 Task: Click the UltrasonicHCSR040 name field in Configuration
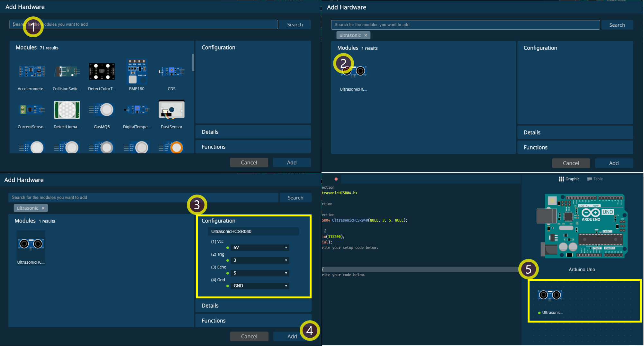coord(253,232)
